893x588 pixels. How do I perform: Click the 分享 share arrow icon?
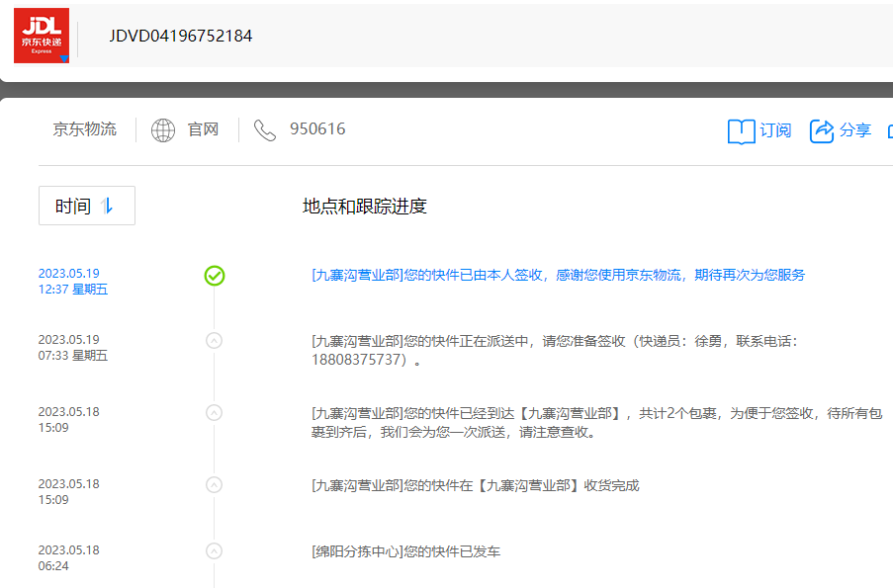(821, 131)
